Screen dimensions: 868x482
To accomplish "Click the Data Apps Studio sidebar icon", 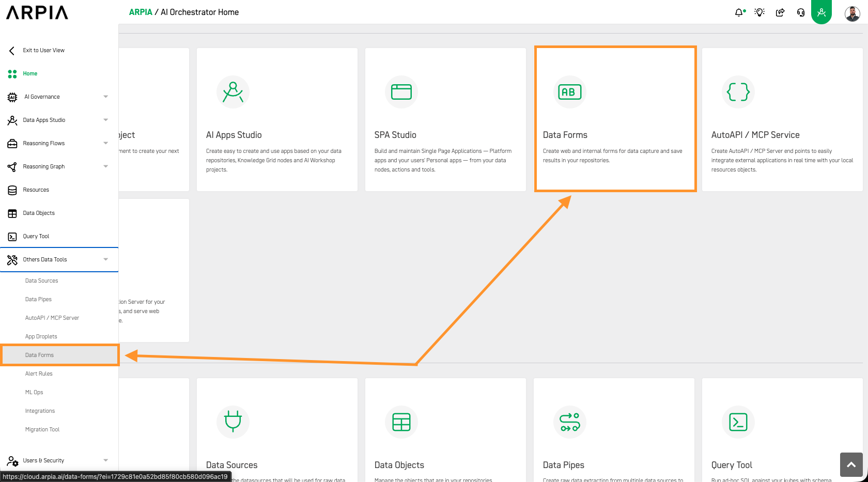I will 12,120.
